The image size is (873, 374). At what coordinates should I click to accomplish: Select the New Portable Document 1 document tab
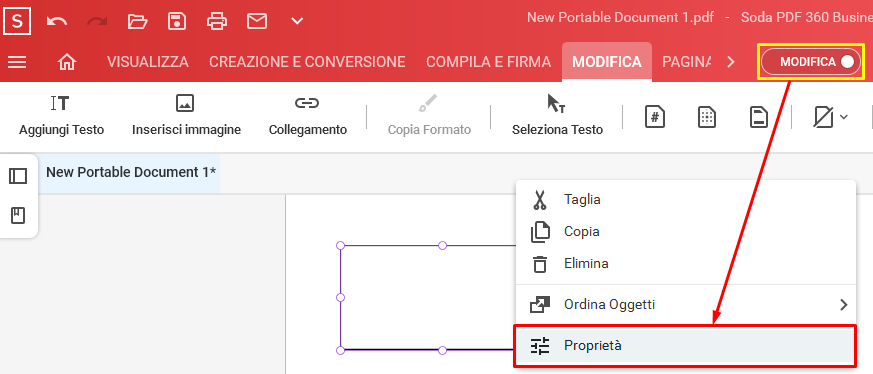coord(131,173)
